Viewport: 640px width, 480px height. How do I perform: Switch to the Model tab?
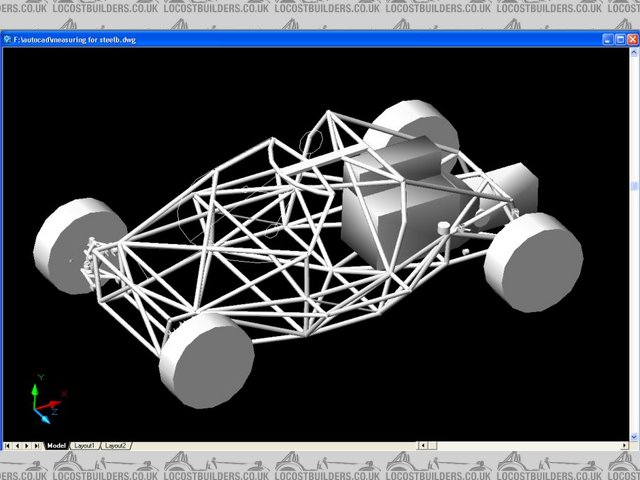[x=55, y=445]
